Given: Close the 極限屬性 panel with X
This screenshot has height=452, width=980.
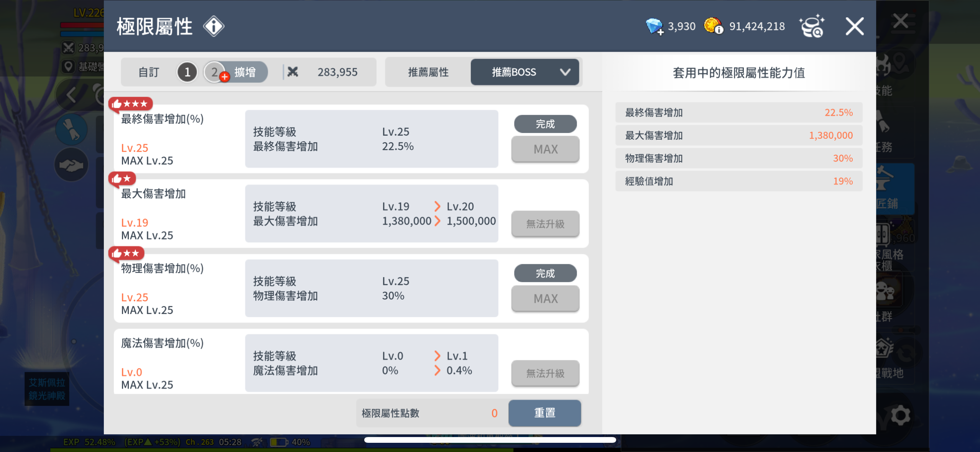Looking at the screenshot, I should click(x=855, y=26).
